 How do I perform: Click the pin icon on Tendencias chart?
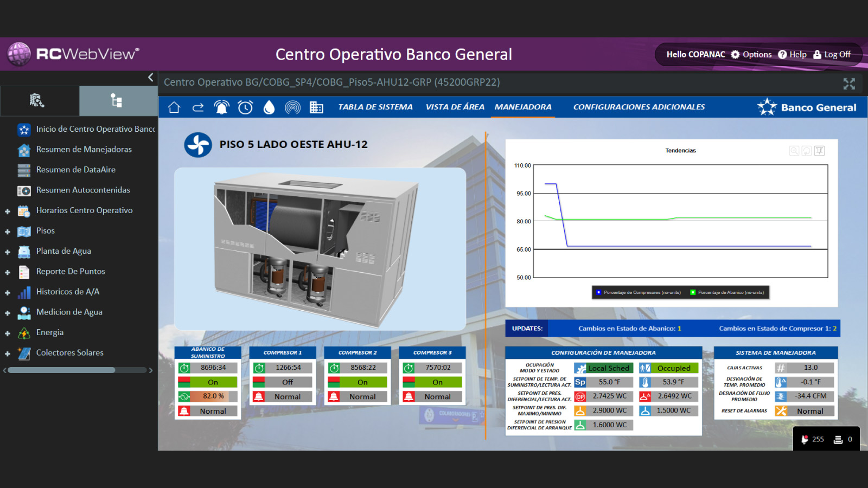coord(819,151)
